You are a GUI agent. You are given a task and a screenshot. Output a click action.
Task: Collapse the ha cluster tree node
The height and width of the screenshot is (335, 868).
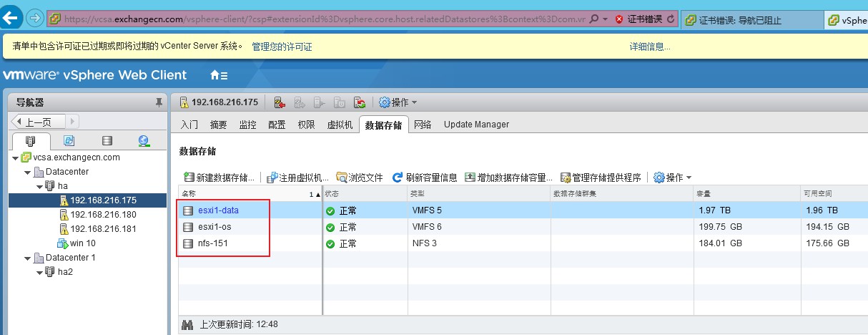point(39,186)
